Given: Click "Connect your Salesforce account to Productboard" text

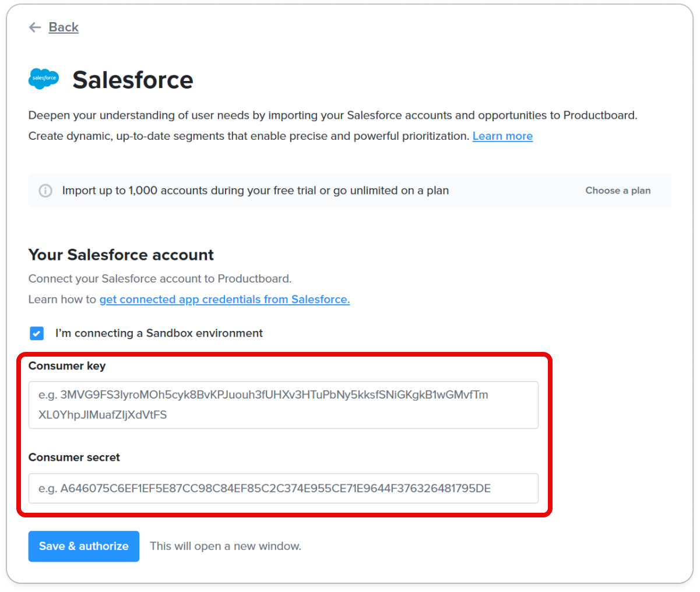Looking at the screenshot, I should point(160,279).
